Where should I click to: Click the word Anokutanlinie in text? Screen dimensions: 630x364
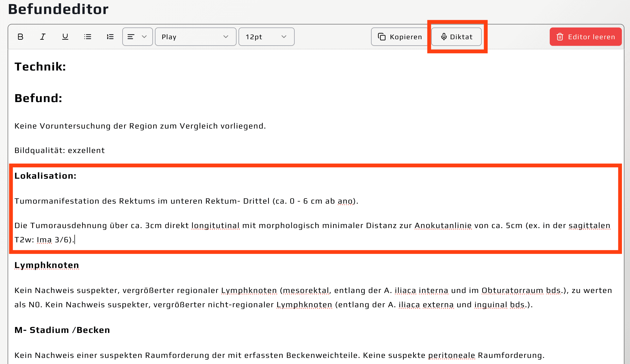443,226
